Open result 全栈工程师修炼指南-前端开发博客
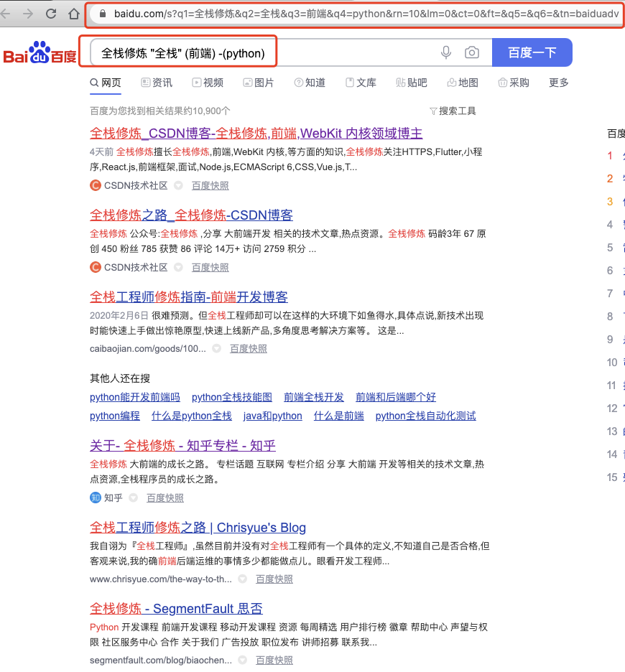 189,297
